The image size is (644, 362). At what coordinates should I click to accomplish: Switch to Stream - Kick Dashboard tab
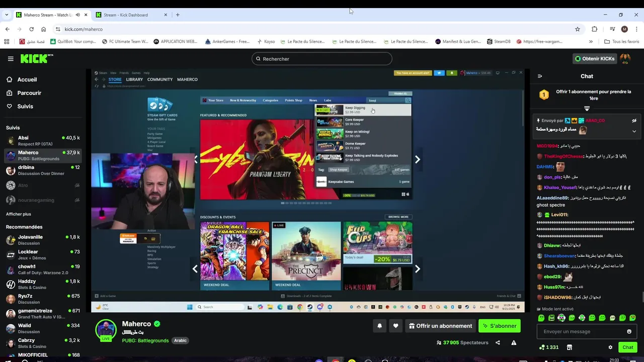(131, 15)
